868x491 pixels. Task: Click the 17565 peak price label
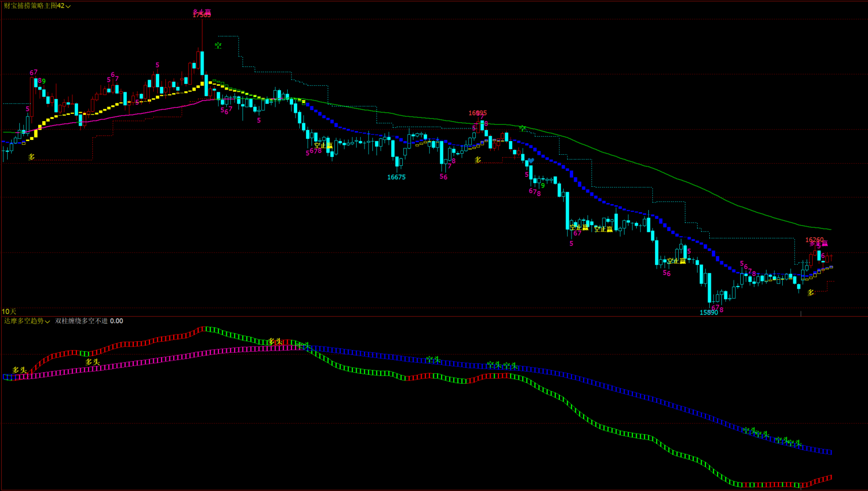coord(201,15)
